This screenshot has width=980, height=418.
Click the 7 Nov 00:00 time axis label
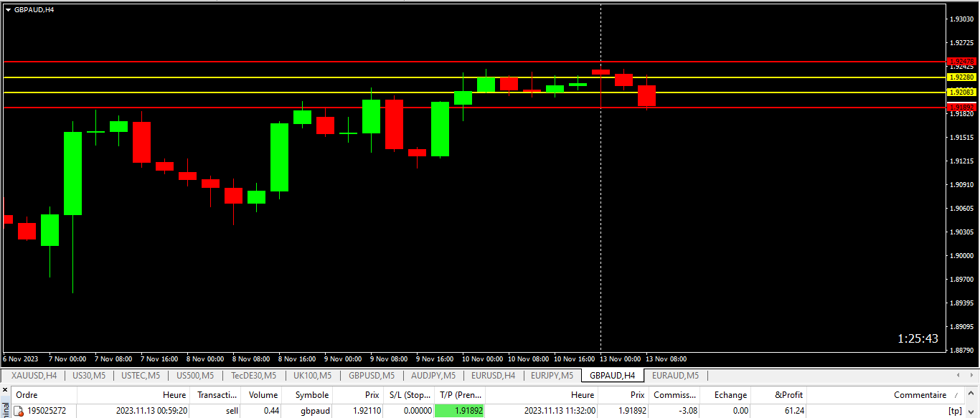pos(67,358)
